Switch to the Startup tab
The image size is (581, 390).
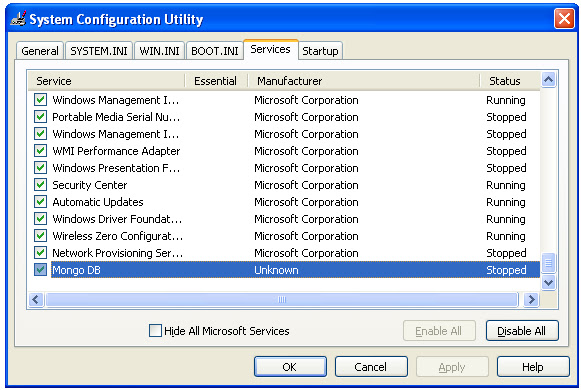[320, 51]
